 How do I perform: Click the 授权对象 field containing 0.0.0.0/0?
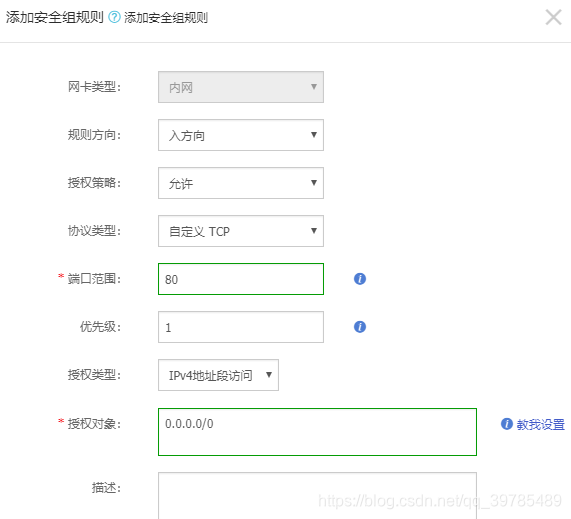pyautogui.click(x=317, y=432)
